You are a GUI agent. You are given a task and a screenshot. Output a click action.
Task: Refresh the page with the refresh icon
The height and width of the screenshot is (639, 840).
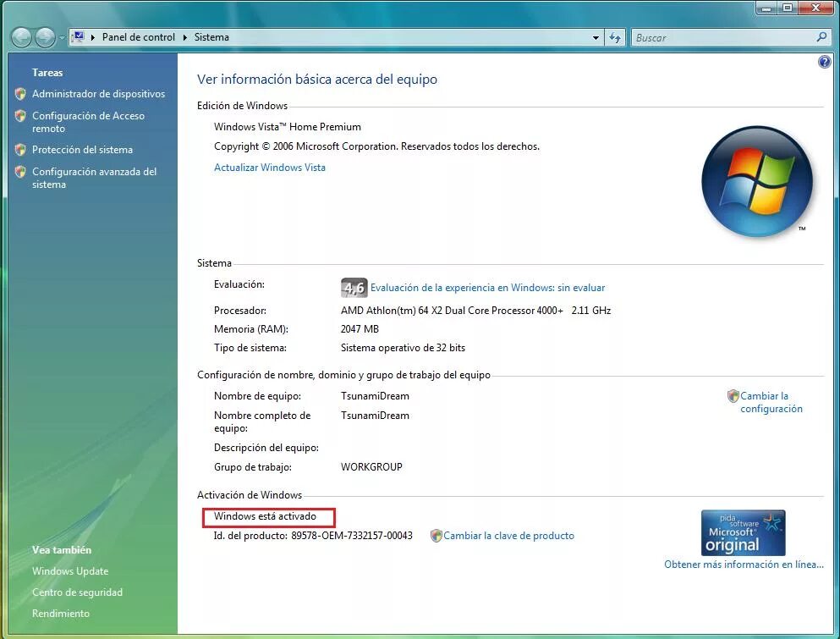tap(615, 37)
